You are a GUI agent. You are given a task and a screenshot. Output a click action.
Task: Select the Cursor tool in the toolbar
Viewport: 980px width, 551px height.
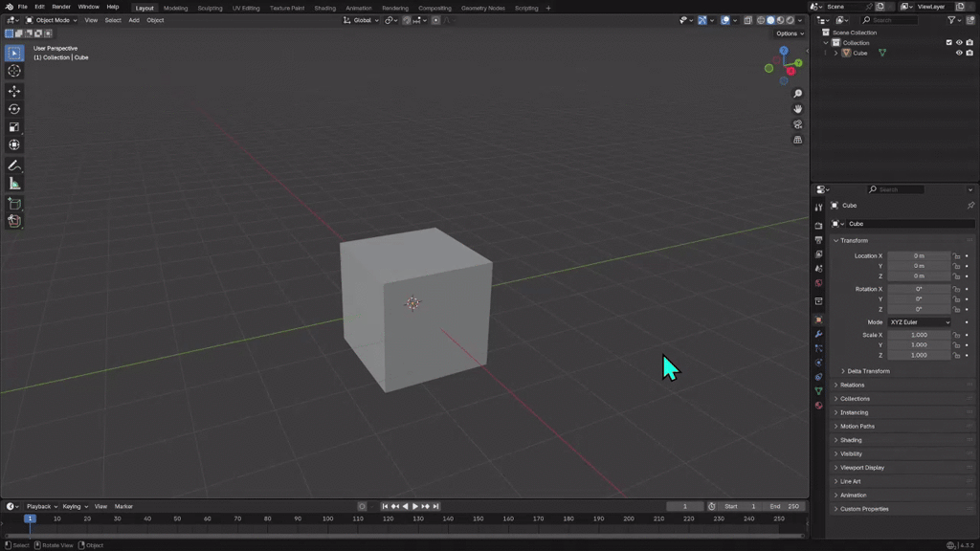point(14,71)
